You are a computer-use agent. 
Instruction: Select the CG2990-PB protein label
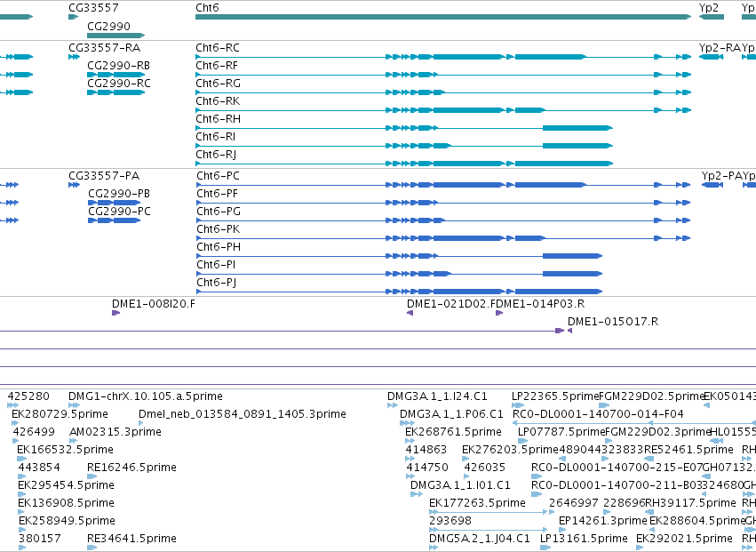(119, 194)
